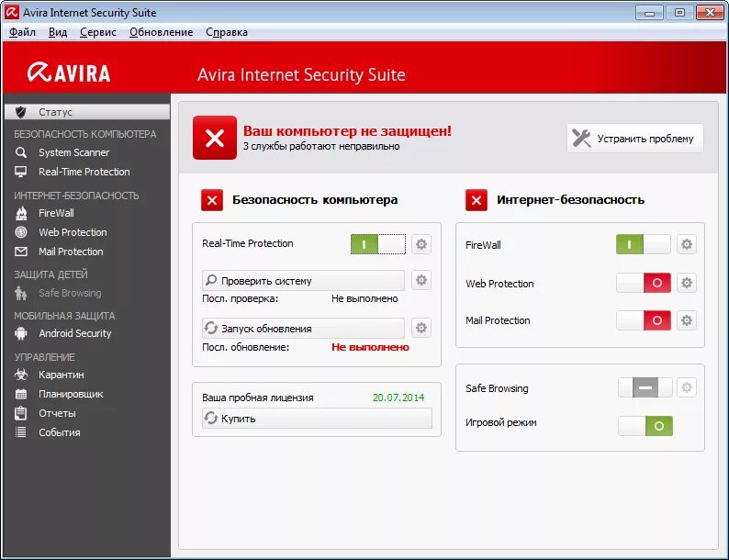Enable the Web Protection switch
The height and width of the screenshot is (560, 729).
pos(644,283)
